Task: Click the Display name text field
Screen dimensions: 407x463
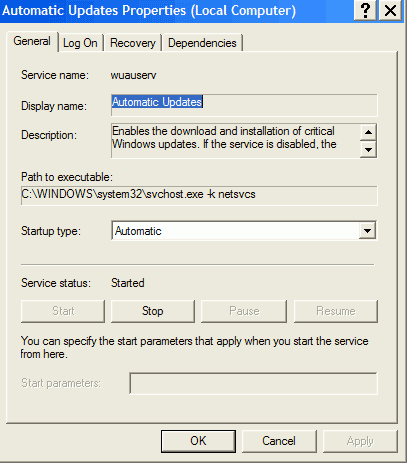Action: [x=244, y=105]
